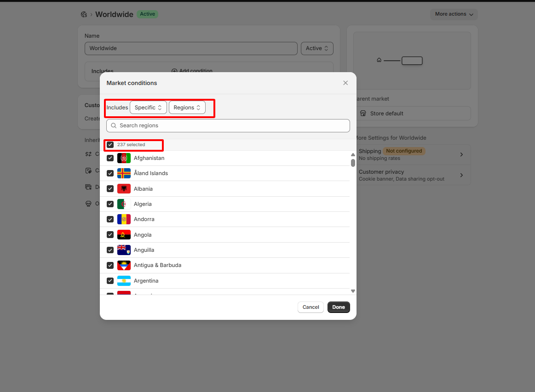Click the store icon beside Store default

(362, 114)
